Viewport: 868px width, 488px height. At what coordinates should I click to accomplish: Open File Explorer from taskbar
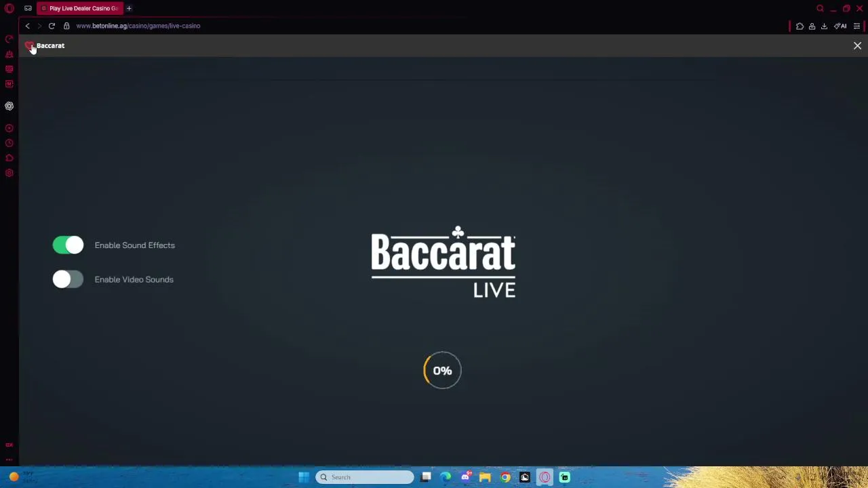click(x=485, y=477)
